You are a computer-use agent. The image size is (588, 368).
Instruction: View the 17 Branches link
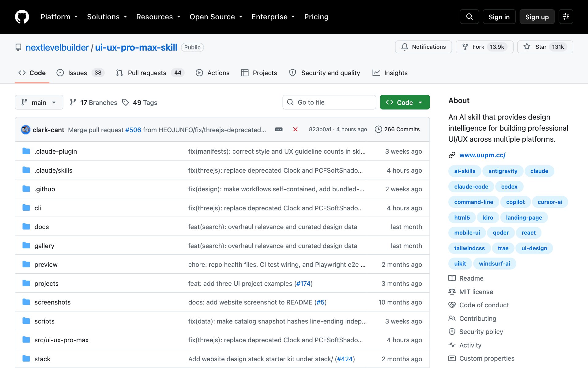click(x=94, y=102)
